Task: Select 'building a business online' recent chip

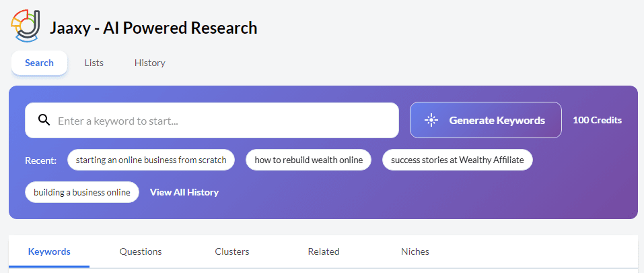Action: pyautogui.click(x=82, y=192)
